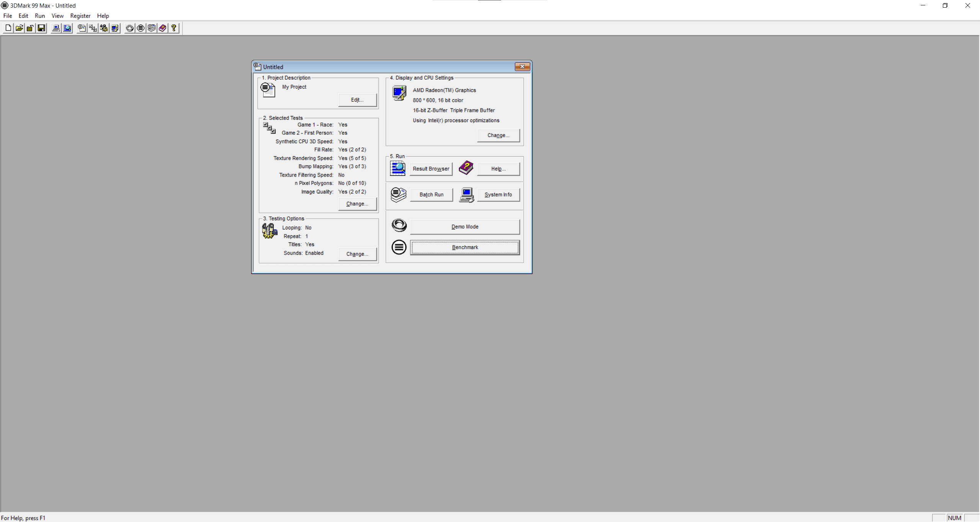The image size is (980, 522).
Task: Click Change... button under Selected Tests
Action: [357, 204]
